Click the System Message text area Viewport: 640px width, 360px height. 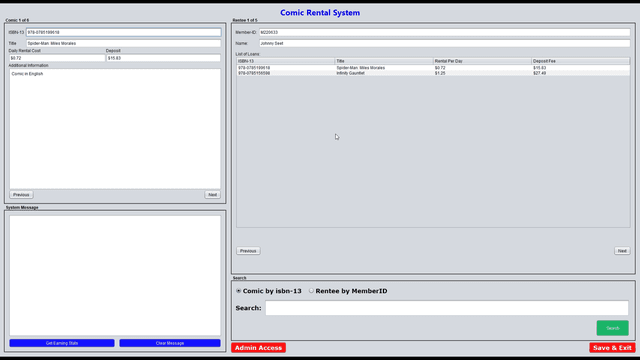pos(115,276)
